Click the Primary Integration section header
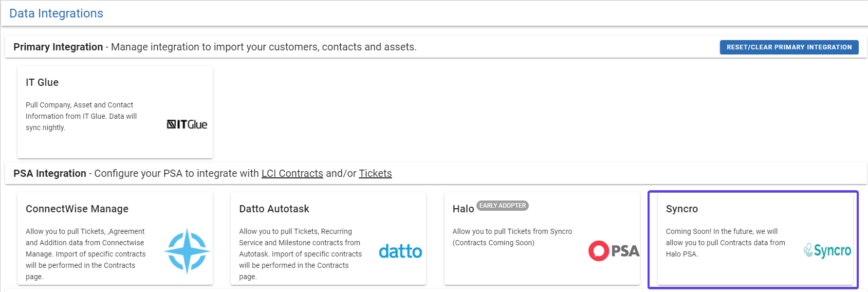Image resolution: width=868 pixels, height=292 pixels. 215,47
